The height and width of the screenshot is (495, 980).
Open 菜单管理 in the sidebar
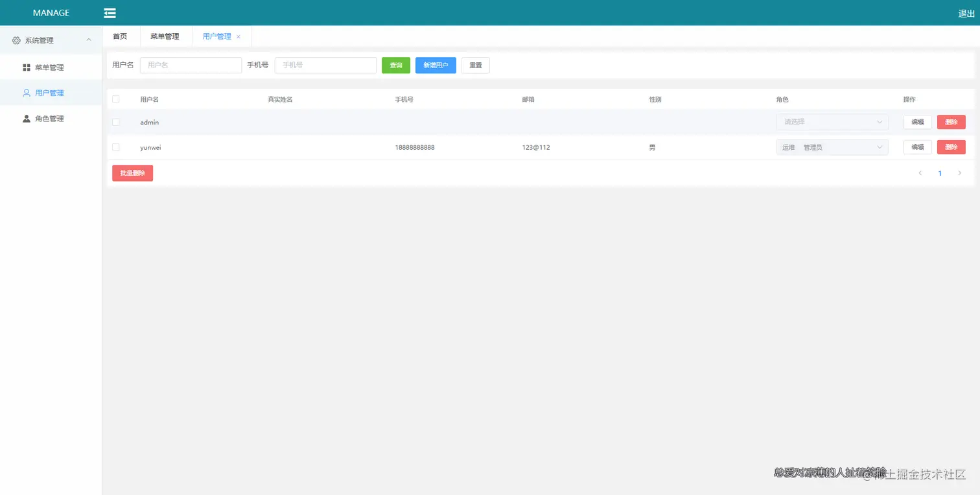(51, 67)
